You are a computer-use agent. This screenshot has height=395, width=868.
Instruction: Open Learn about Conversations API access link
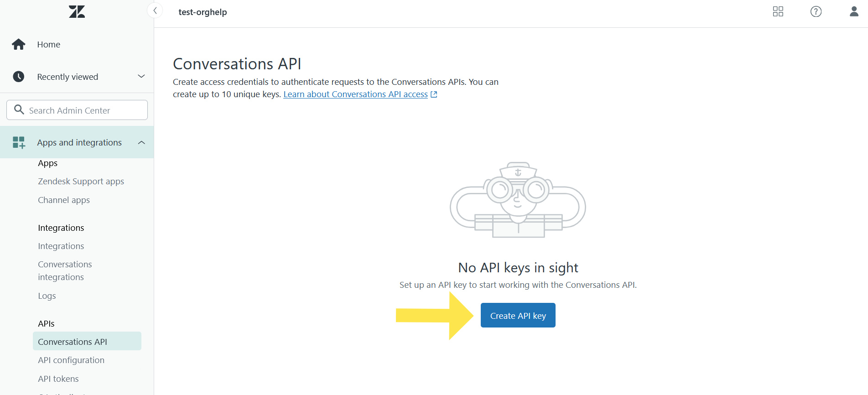tap(356, 94)
